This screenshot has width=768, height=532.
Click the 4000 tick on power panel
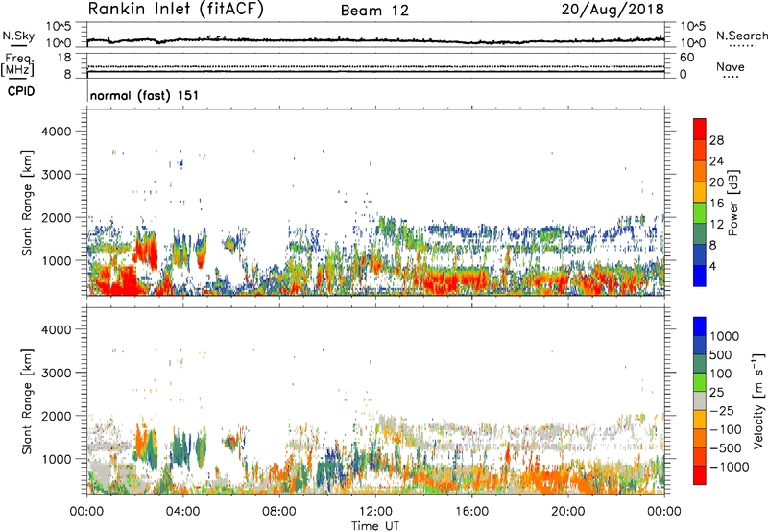click(56, 132)
